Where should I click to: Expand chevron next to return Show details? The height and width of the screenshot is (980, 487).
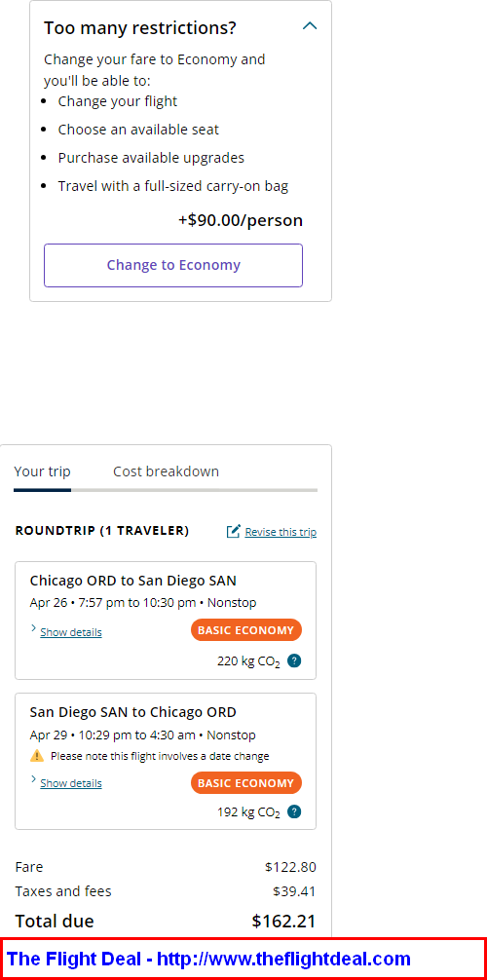(x=33, y=779)
